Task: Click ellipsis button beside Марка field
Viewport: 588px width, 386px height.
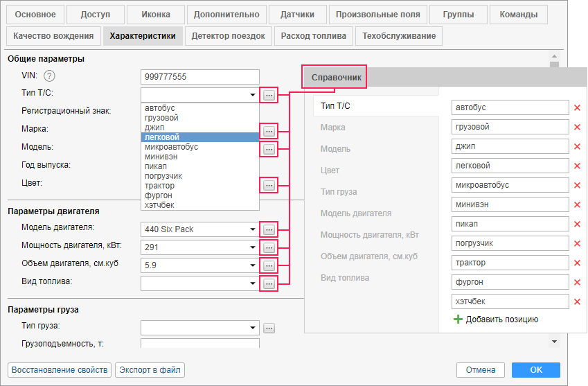Action: [269, 130]
